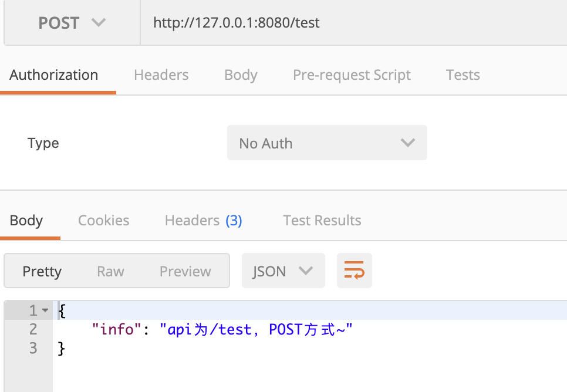Switch response view to Preview
The width and height of the screenshot is (567, 392).
tap(185, 271)
